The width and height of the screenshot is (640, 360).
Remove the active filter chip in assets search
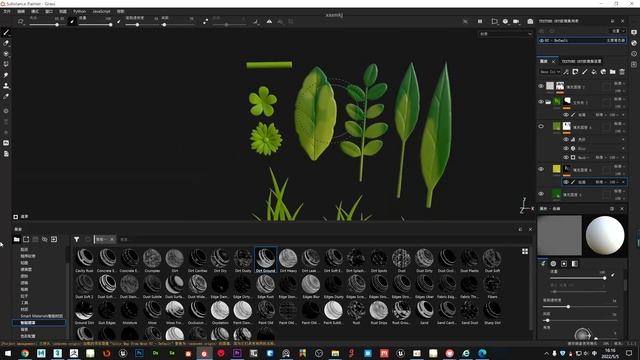tap(112, 239)
